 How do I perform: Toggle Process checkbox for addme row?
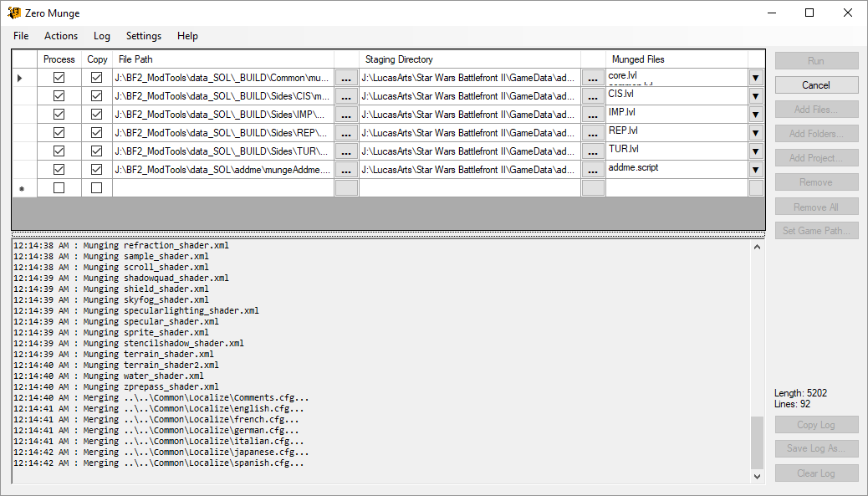pos(59,170)
